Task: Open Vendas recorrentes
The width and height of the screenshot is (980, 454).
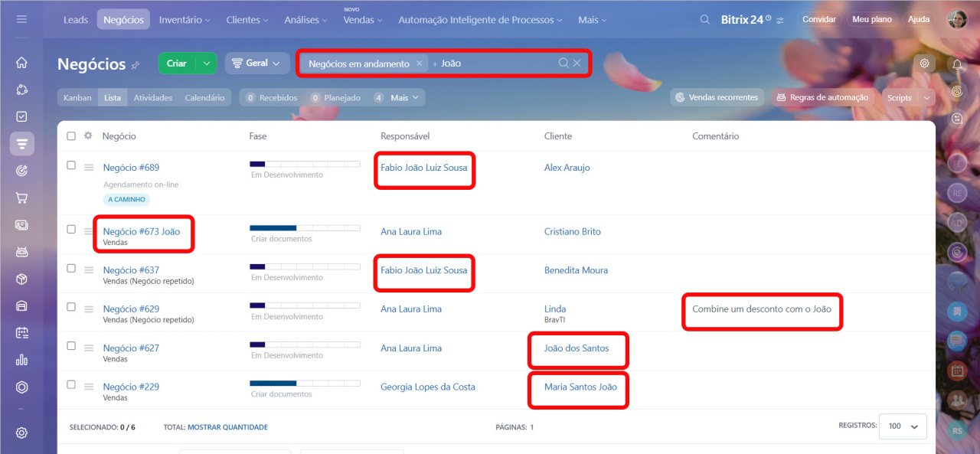Action: point(717,97)
